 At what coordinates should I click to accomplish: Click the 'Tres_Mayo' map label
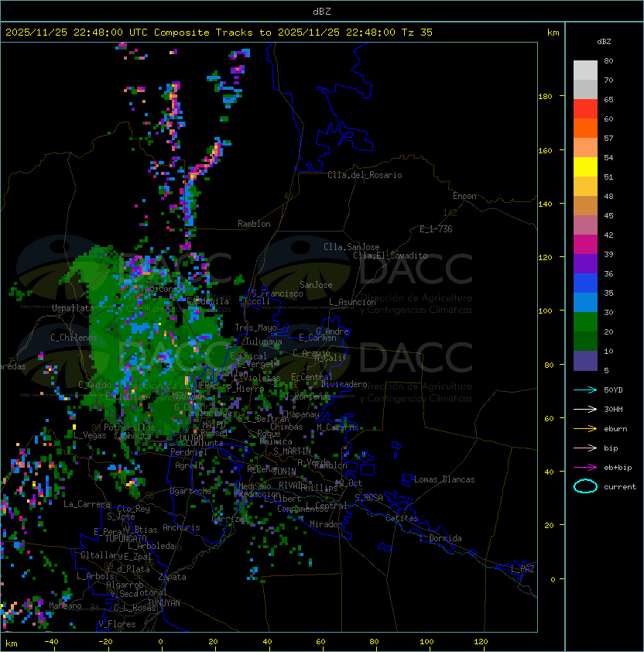(x=255, y=328)
